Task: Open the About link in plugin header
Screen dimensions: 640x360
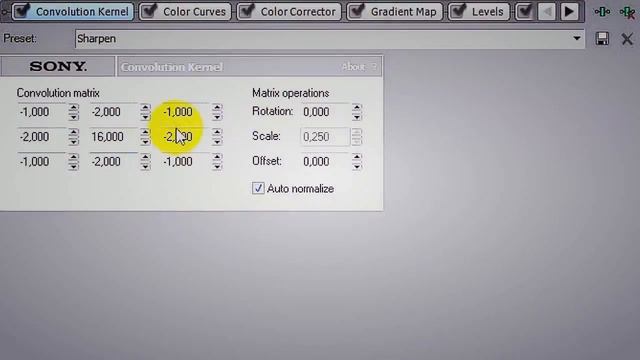Action: 353,67
